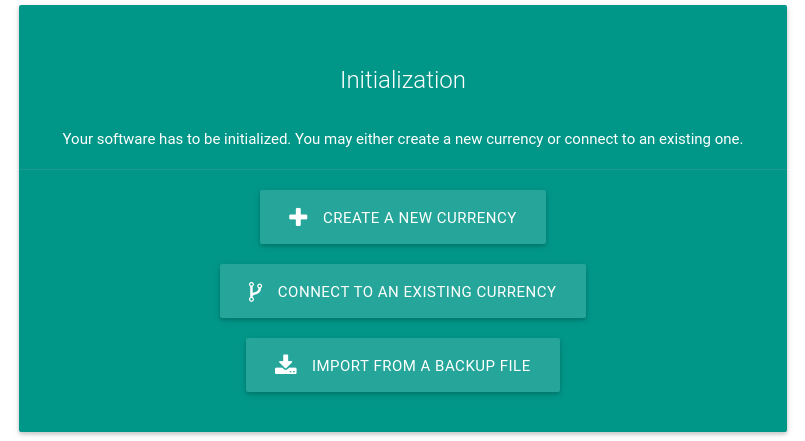Click the 'CREATE A NEW CURRENCY' label text

[x=419, y=218]
